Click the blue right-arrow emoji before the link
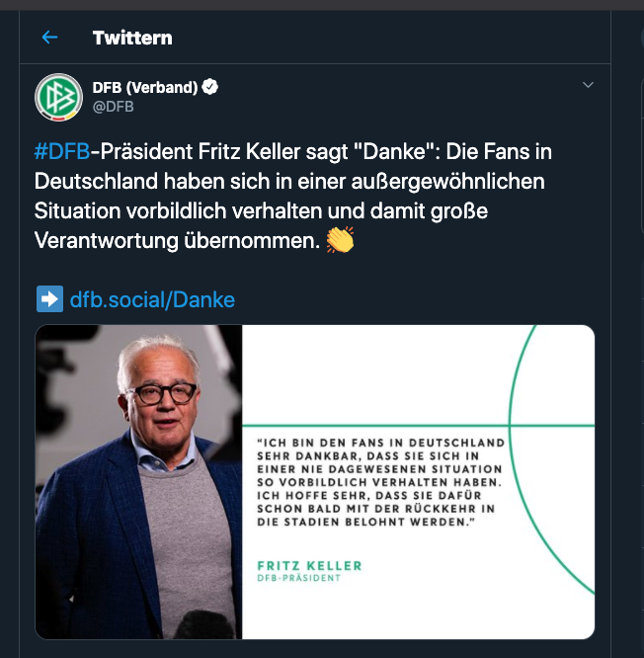Screen dimensions: 644x658 point(48,299)
